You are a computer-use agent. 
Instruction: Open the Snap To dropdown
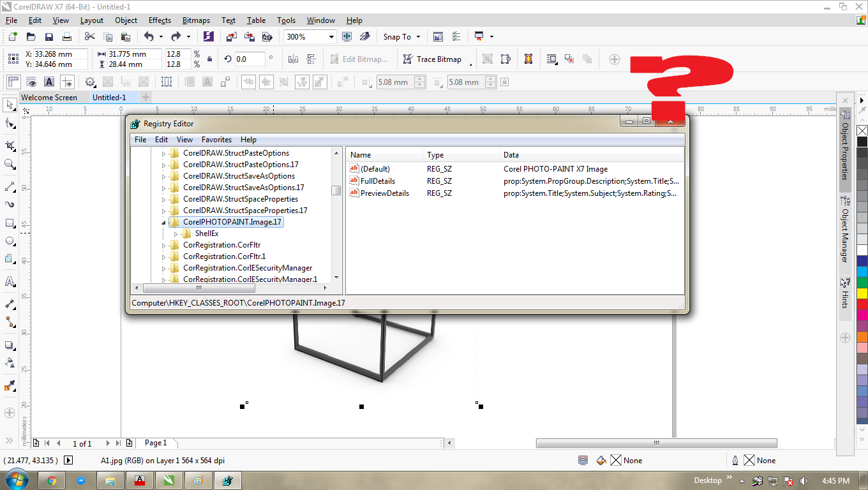(x=419, y=36)
